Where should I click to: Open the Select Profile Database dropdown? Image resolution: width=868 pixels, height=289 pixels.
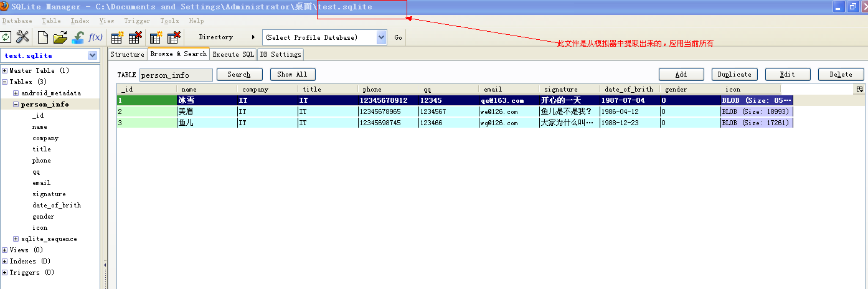click(381, 37)
